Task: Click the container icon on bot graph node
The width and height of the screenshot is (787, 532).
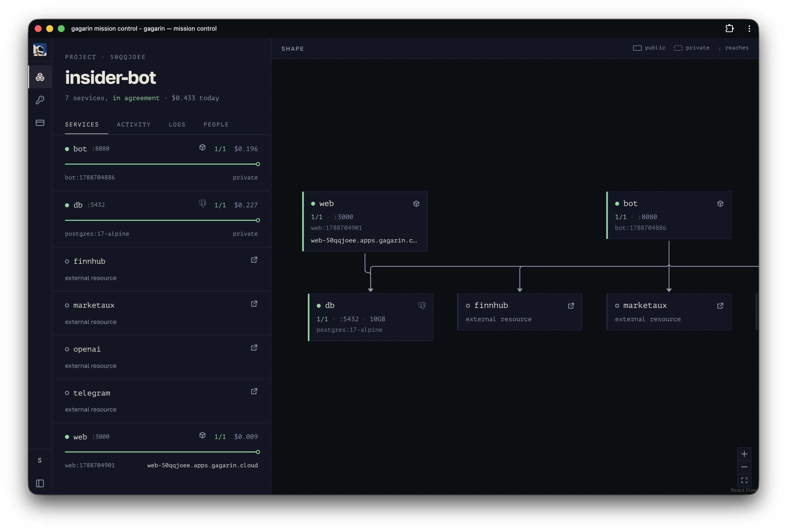Action: [x=720, y=204]
